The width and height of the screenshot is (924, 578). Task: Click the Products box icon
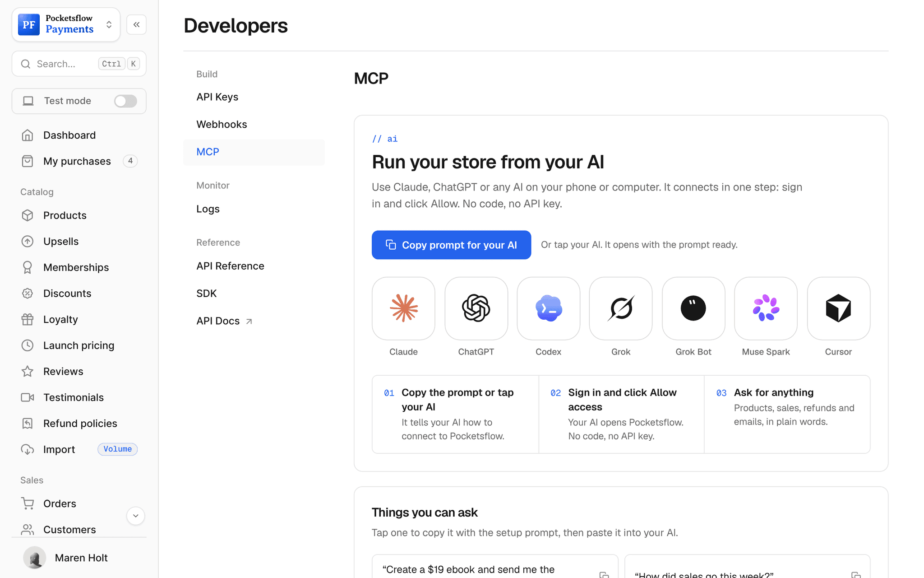(28, 215)
